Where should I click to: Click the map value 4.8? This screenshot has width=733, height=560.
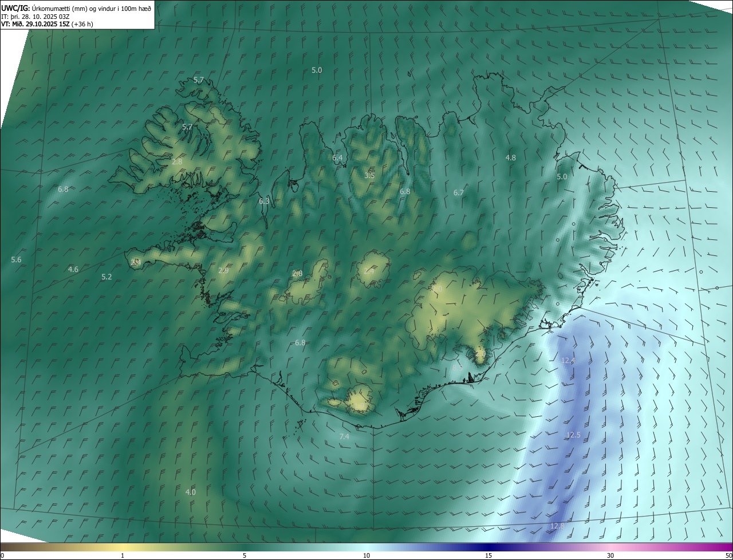click(511, 158)
